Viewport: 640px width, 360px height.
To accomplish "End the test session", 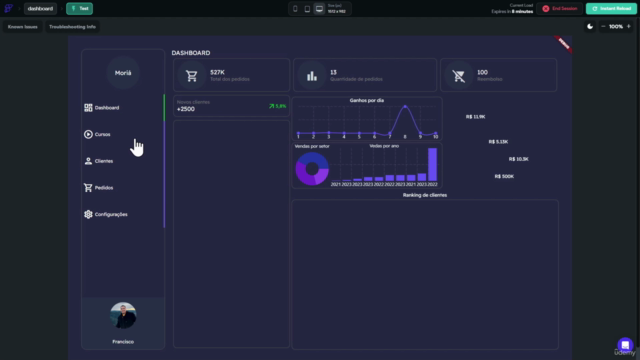I will coord(560,9).
